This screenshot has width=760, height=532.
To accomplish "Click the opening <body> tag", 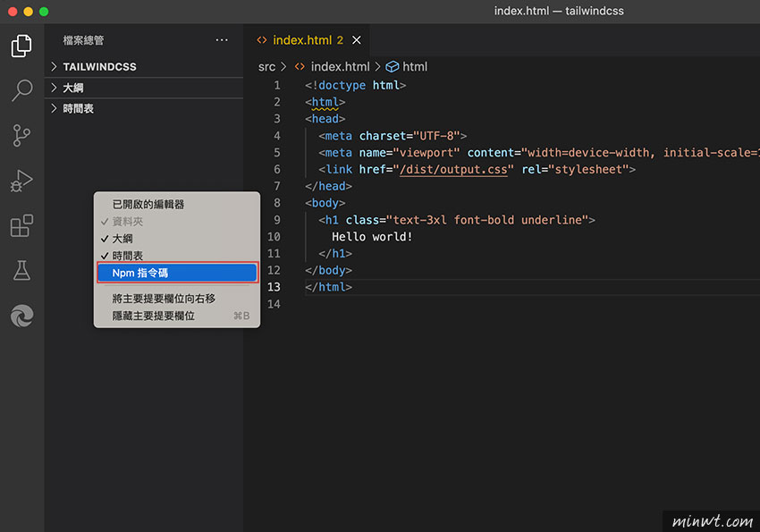I will pyautogui.click(x=325, y=203).
